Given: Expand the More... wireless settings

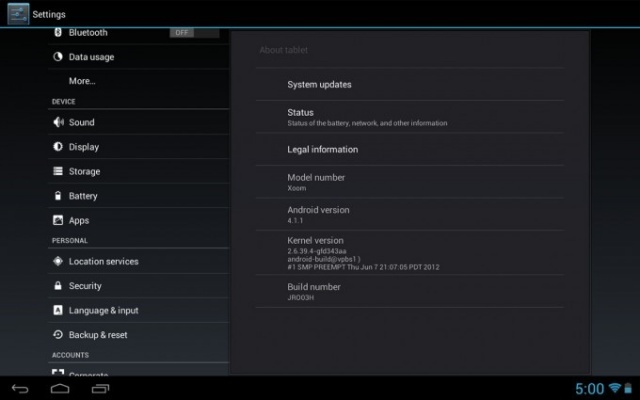Looking at the screenshot, I should (82, 81).
